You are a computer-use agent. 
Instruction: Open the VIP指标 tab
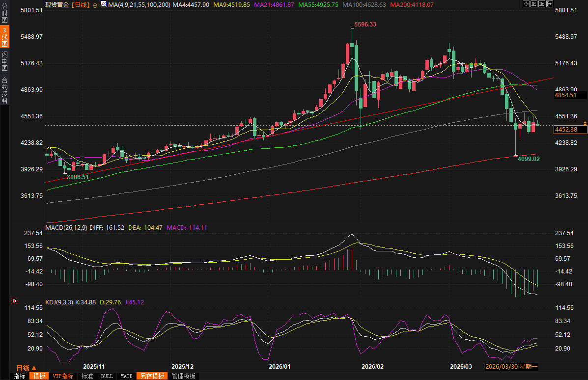tap(63, 376)
